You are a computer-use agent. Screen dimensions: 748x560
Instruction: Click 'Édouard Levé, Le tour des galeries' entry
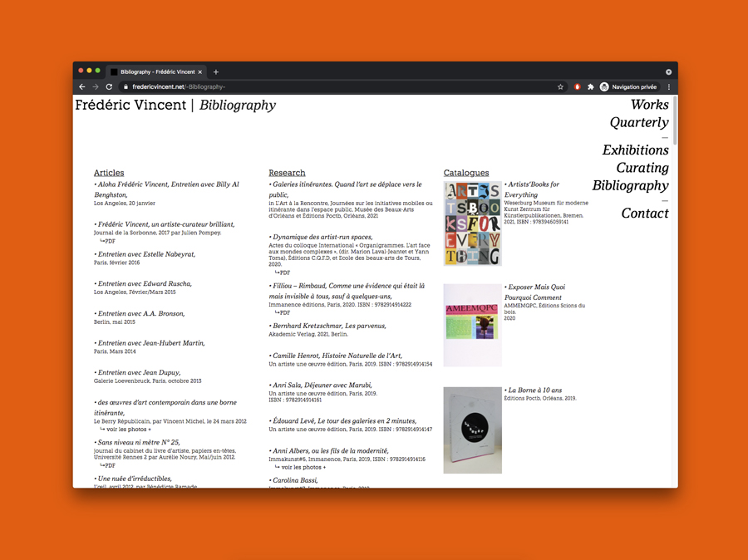342,420
